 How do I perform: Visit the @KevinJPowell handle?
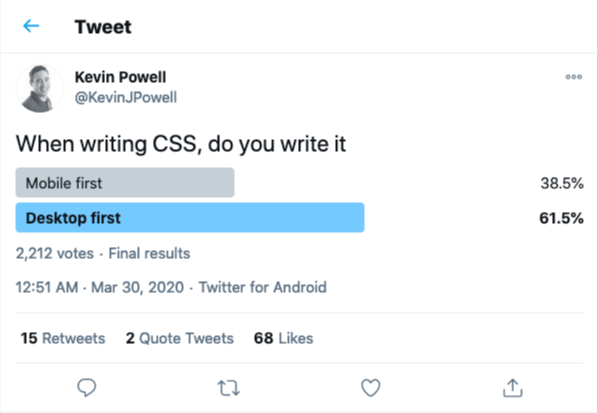click(126, 97)
